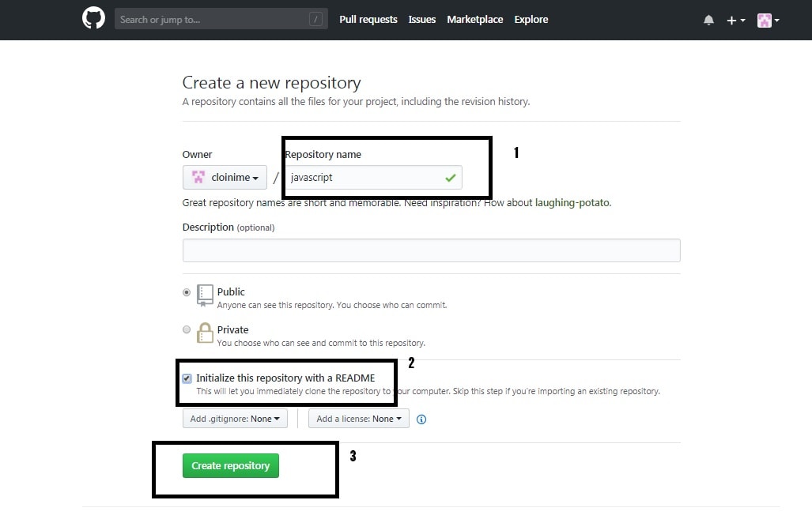
Task: Open the Pull requests page
Action: tap(368, 19)
